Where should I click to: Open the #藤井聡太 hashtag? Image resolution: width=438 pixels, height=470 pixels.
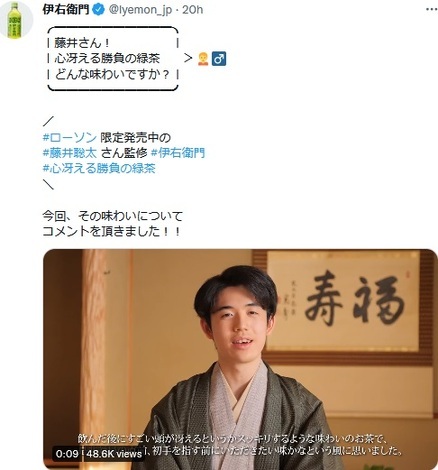point(70,153)
